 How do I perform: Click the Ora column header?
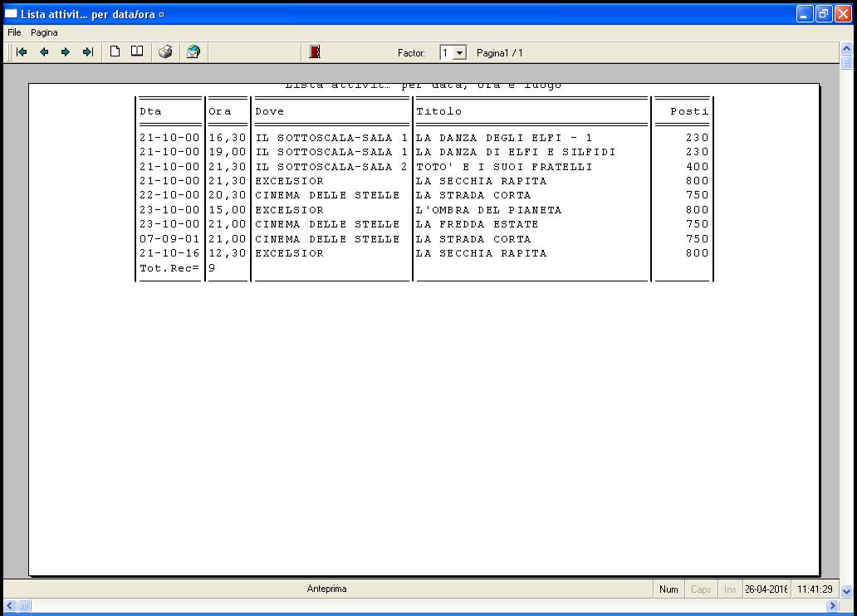[220, 111]
